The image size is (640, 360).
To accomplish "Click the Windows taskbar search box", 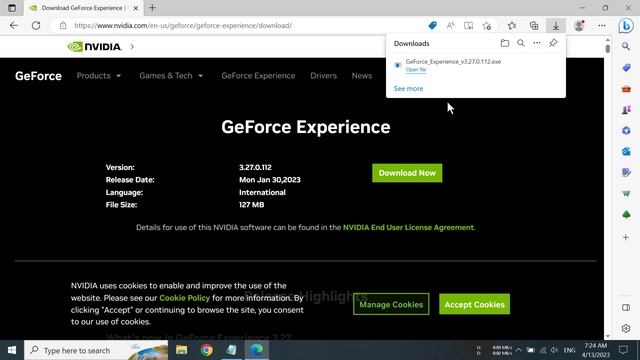I will (96, 350).
